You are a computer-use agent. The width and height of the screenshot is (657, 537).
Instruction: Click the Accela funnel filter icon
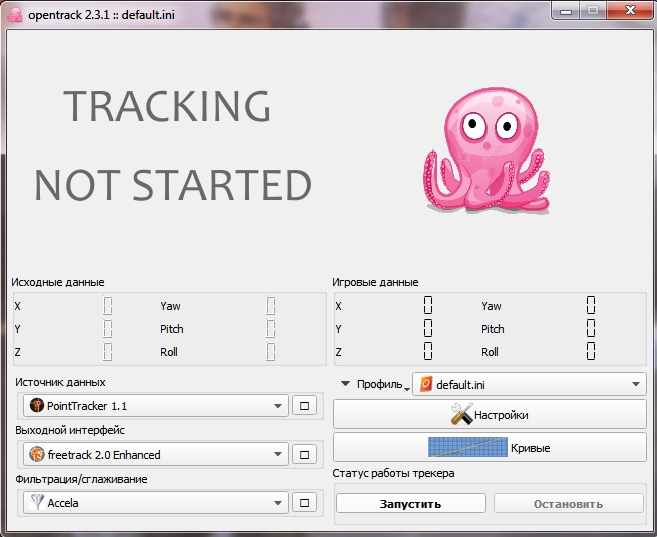(x=37, y=502)
